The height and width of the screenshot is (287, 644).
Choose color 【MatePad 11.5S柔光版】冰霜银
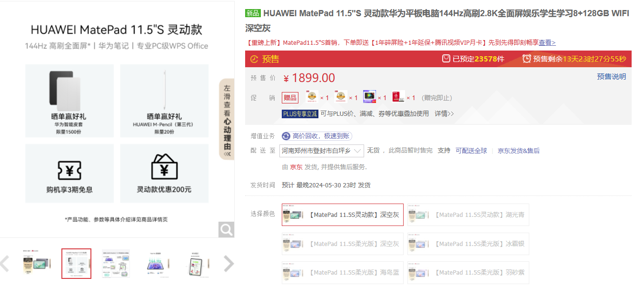[x=468, y=244]
